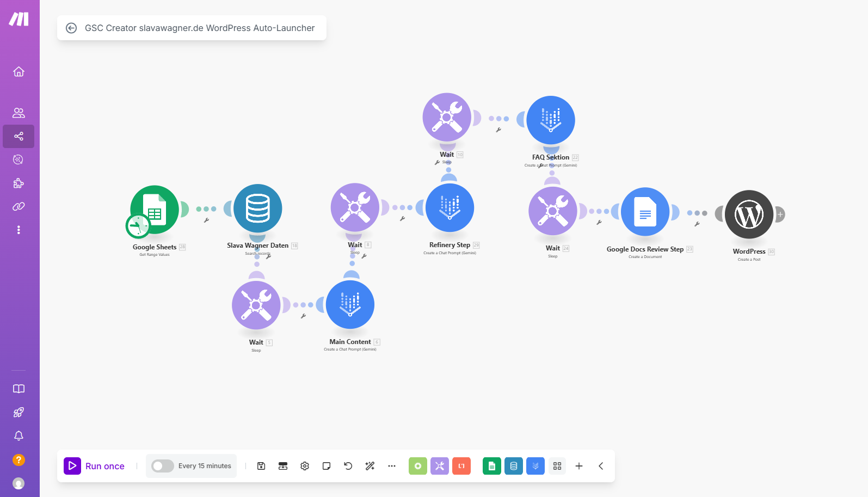This screenshot has height=497, width=868.
Task: Add a module after WordPress with the plus
Action: pyautogui.click(x=780, y=214)
